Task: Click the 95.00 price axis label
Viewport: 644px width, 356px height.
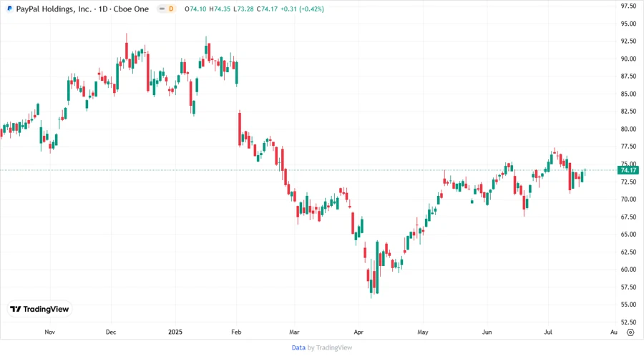Action: point(628,24)
